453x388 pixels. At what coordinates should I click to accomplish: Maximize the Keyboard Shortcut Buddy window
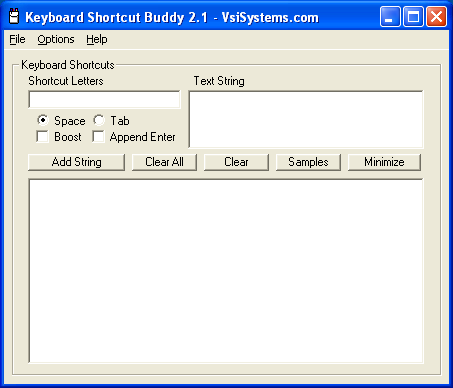[413, 17]
